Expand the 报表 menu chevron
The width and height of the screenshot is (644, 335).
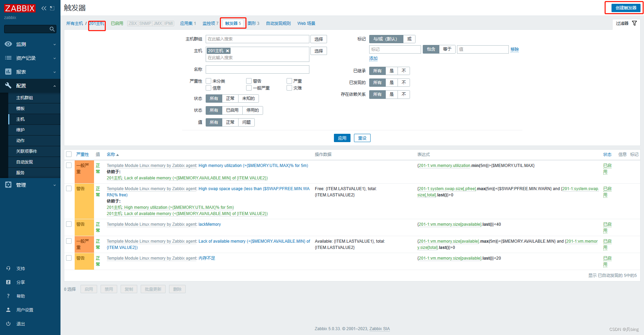click(x=55, y=72)
